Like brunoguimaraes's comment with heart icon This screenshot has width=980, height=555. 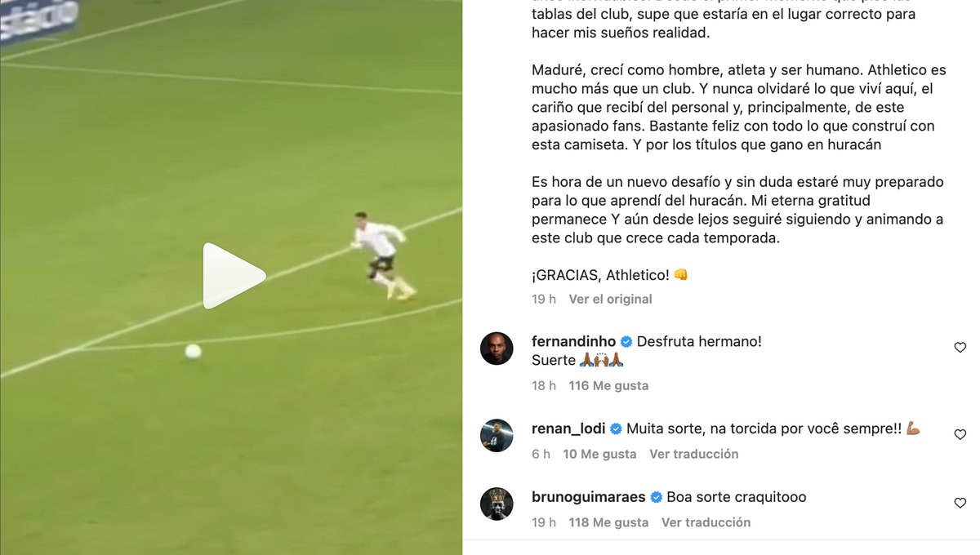pos(960,504)
